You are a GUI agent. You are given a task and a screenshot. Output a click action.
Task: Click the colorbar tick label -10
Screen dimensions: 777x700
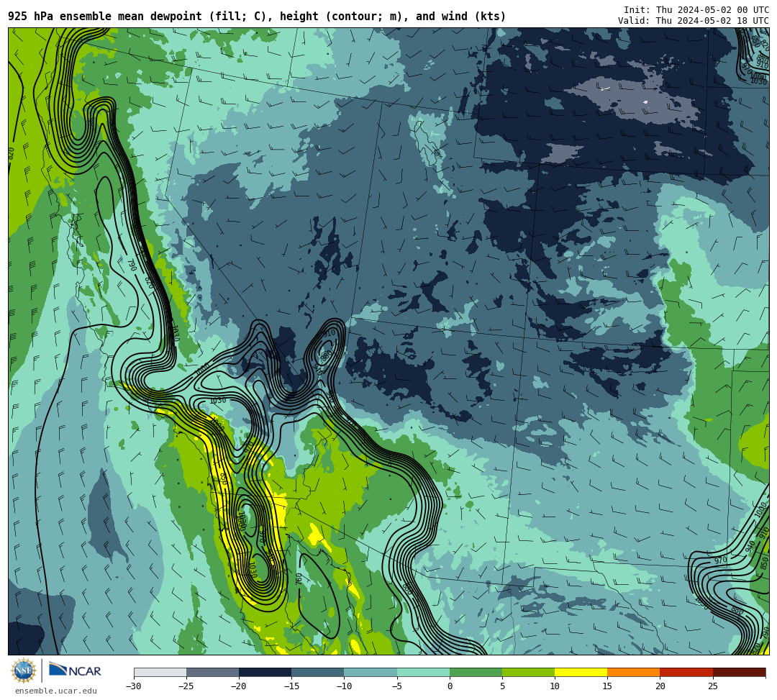(x=344, y=686)
